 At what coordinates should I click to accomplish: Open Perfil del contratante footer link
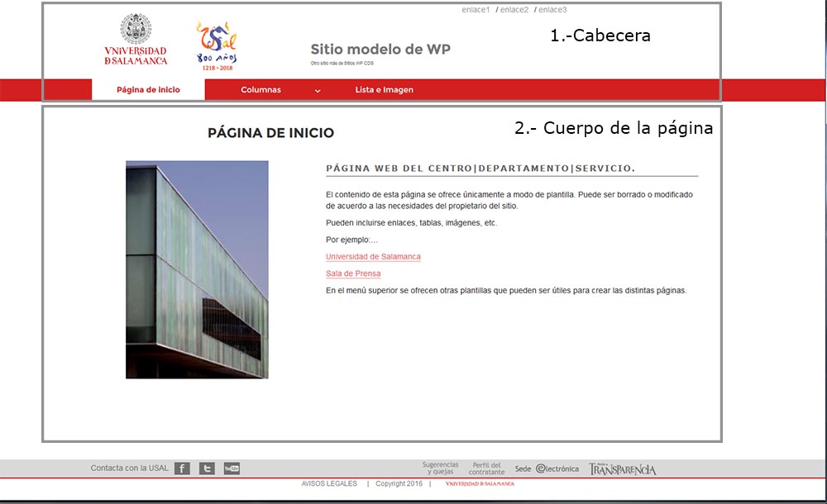click(486, 468)
